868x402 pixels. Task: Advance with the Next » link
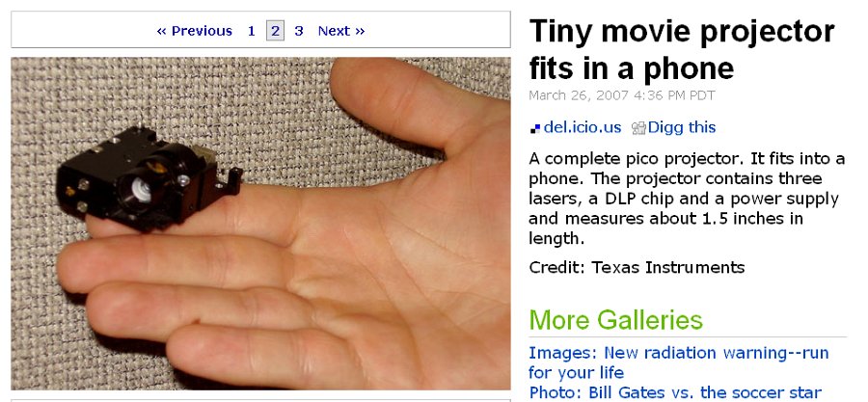click(x=341, y=31)
